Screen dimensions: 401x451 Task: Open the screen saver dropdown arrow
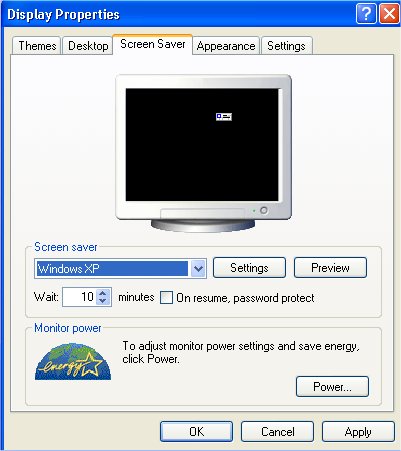[x=198, y=268]
